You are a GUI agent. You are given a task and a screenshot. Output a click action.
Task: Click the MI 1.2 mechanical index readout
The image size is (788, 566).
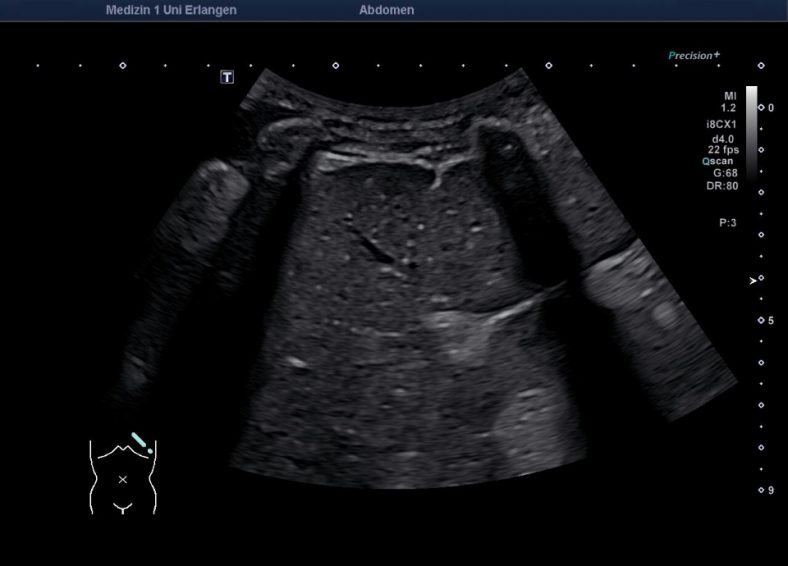tap(729, 100)
